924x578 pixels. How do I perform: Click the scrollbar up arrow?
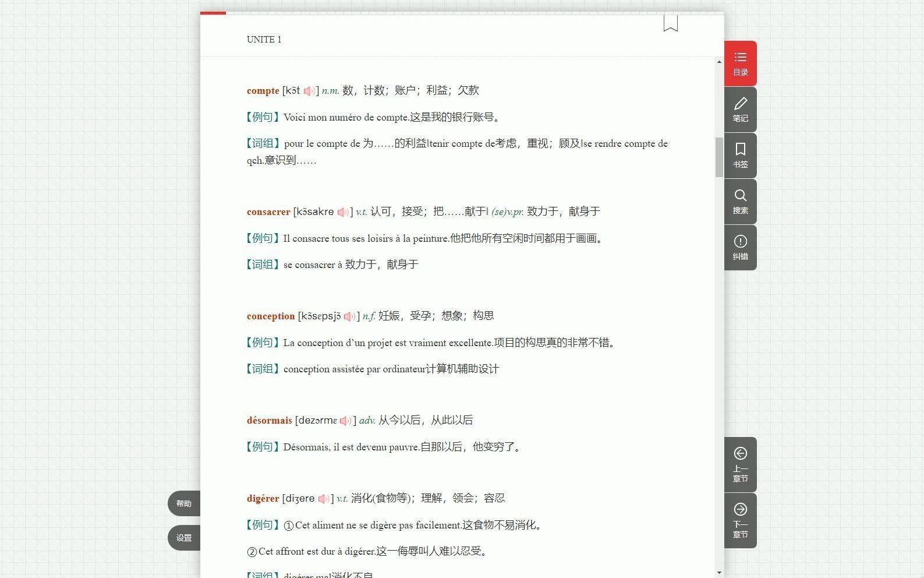click(x=719, y=62)
